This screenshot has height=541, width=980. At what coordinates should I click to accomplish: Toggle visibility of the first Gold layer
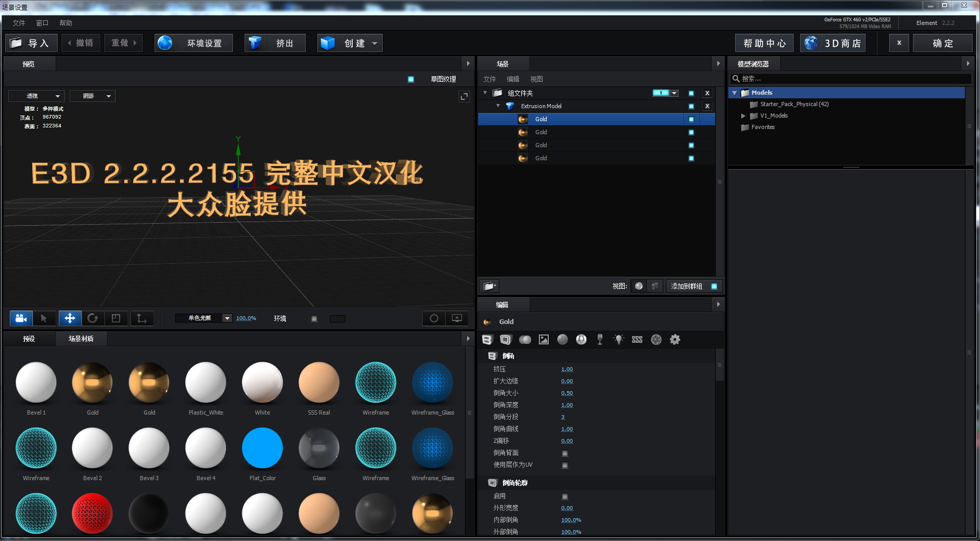point(691,119)
